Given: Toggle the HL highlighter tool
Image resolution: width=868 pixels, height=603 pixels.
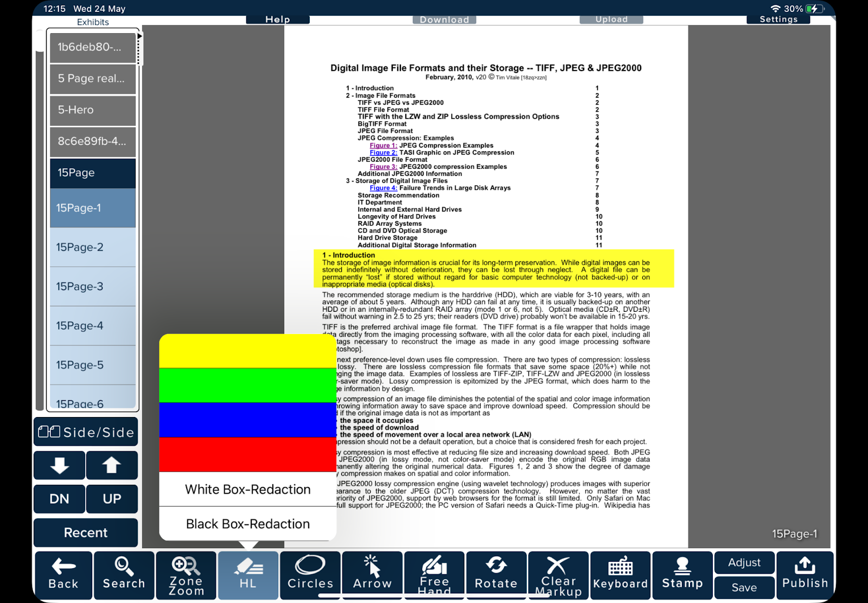Looking at the screenshot, I should [248, 575].
